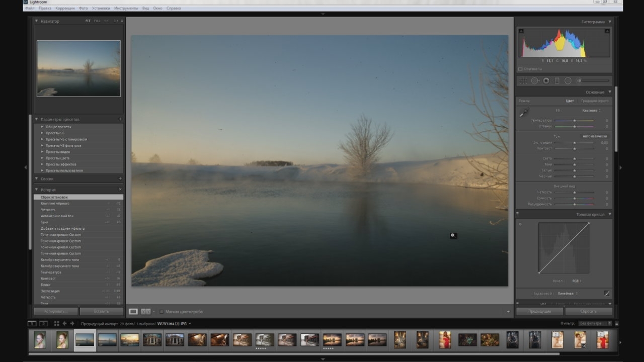644x362 pixels.
Task: Open the Коррекции menu
Action: [x=65, y=8]
